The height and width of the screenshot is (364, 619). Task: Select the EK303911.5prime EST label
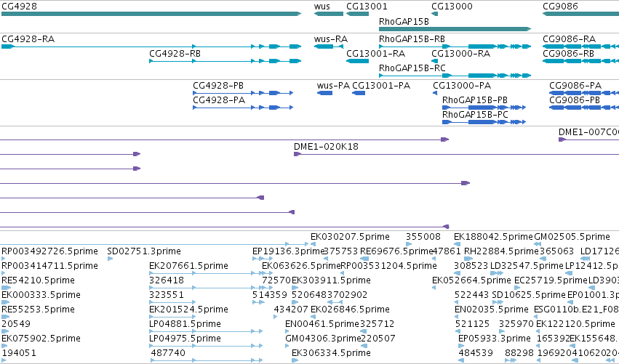[331, 280]
